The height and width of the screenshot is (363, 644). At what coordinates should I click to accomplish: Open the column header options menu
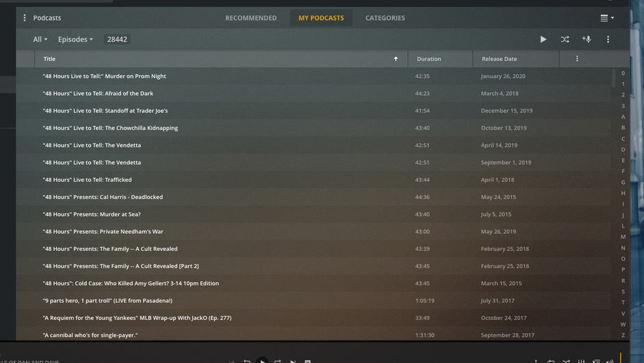577,59
